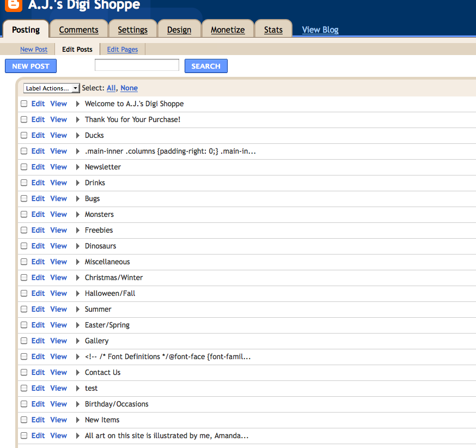476x448 pixels.
Task: Go to the Stats tab
Action: coord(273,29)
